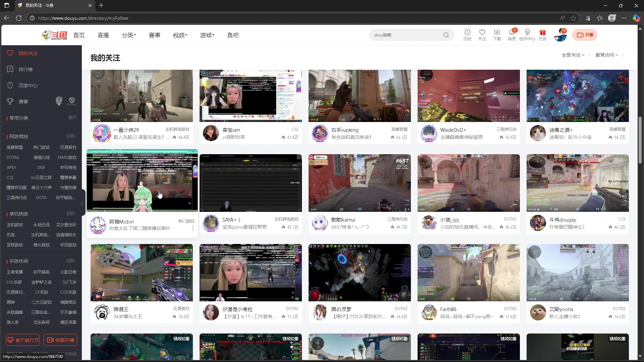
Task: Open the message bell icon
Action: click(512, 32)
